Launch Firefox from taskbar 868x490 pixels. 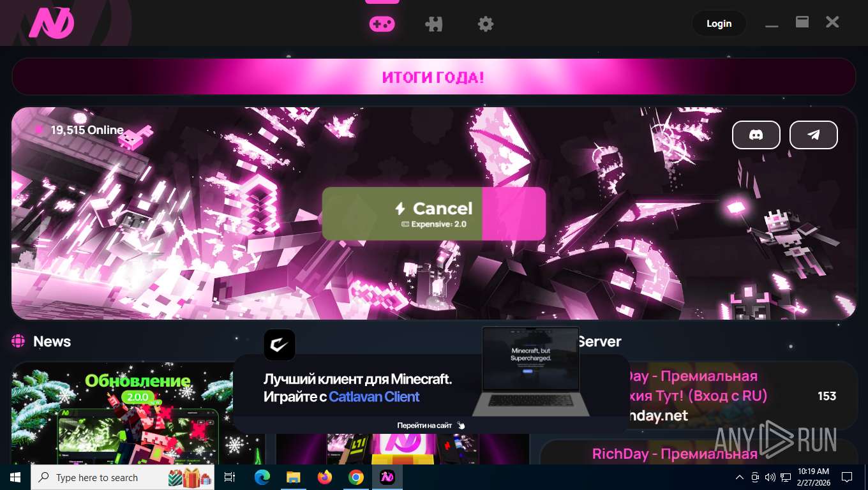tap(325, 477)
